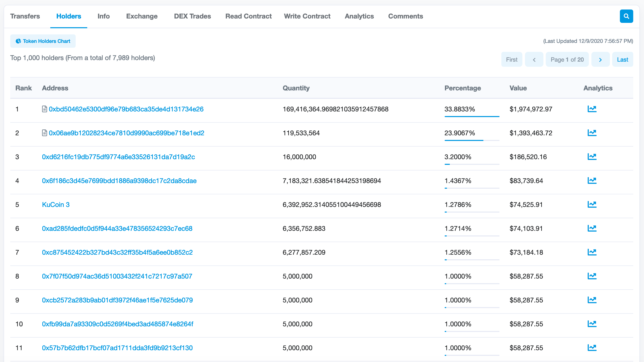
Task: Click the Percentage column header
Action: click(463, 88)
